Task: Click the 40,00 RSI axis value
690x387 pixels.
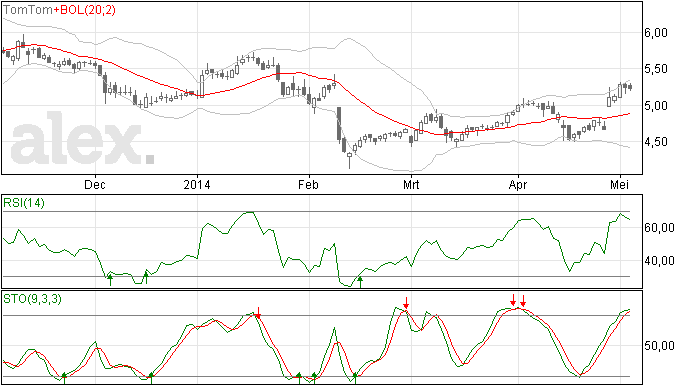Action: pyautogui.click(x=659, y=261)
